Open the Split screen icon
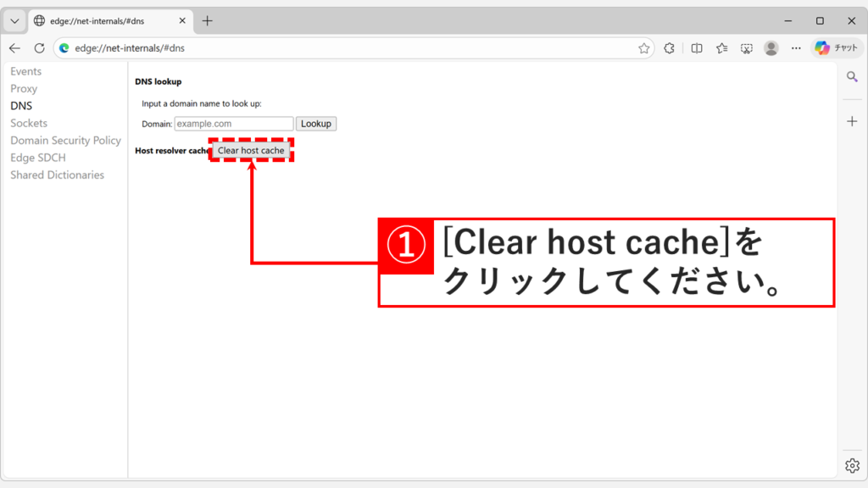The height and width of the screenshot is (488, 868). point(696,48)
